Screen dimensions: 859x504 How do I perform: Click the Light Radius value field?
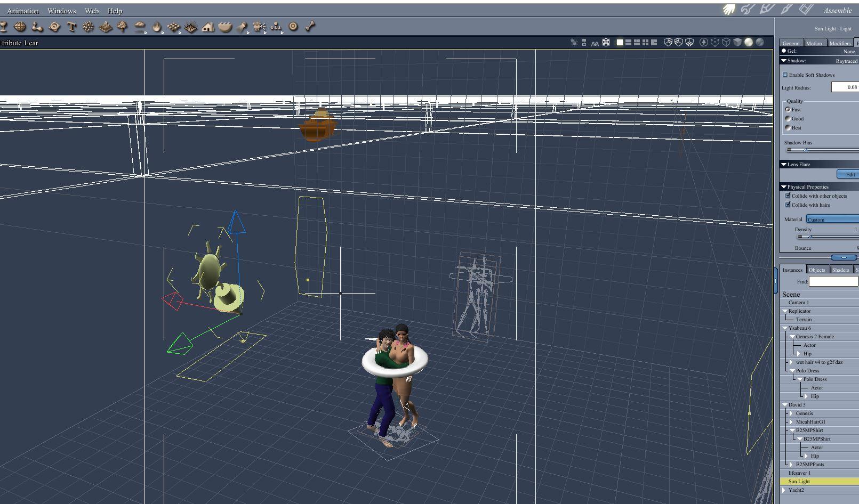pyautogui.click(x=845, y=87)
